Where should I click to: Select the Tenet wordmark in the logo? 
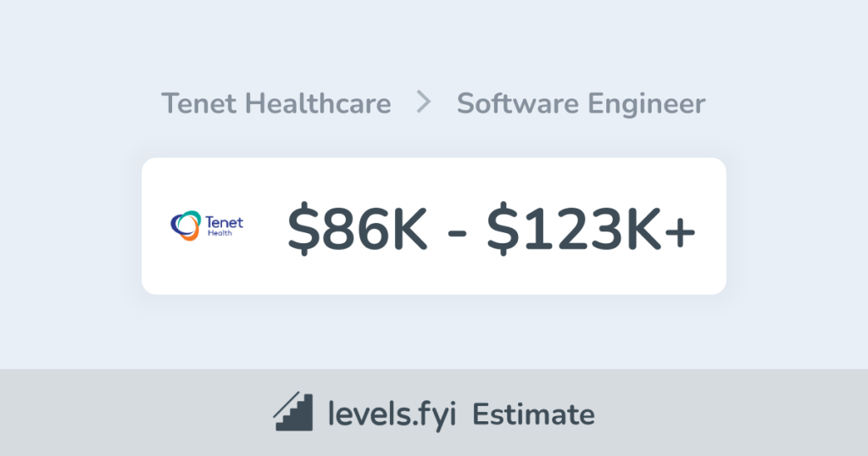coord(224,222)
